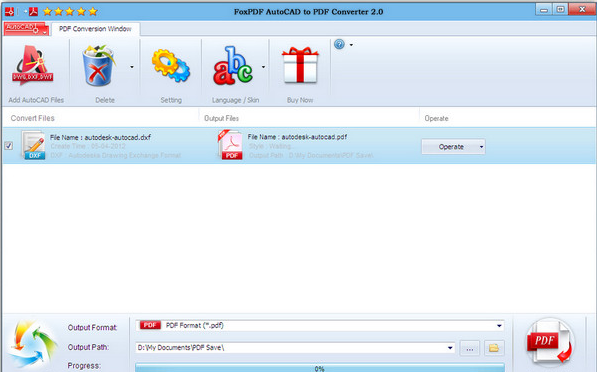Click the DXF file icon in the list

(34, 145)
